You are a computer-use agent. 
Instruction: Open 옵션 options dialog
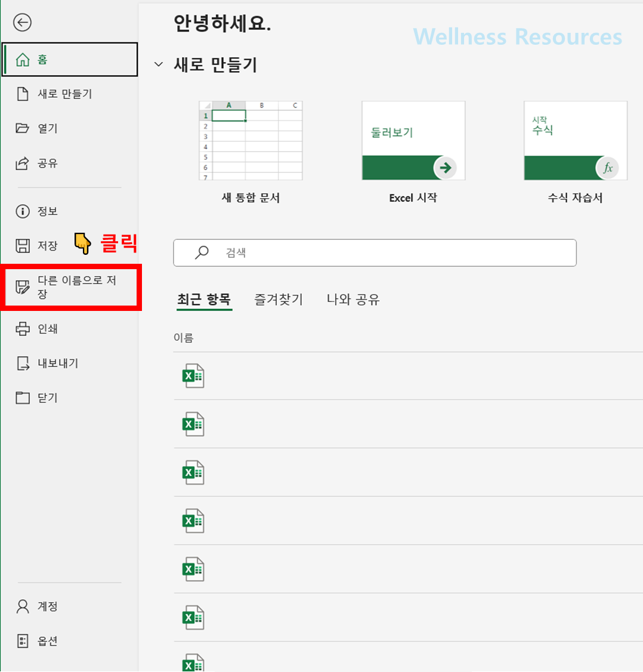tap(69, 641)
